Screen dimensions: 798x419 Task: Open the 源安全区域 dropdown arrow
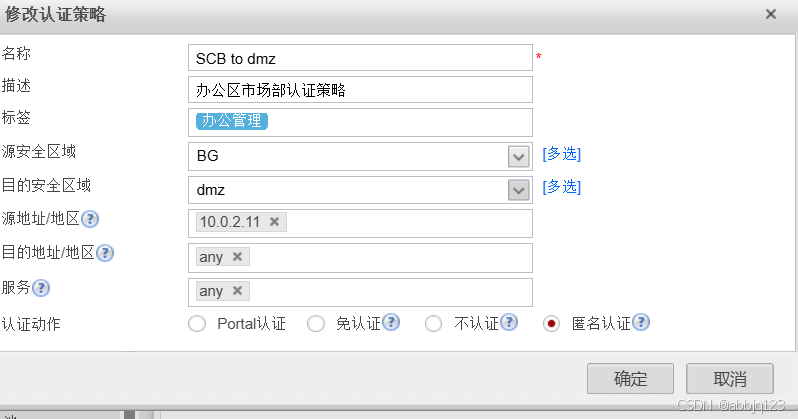coord(518,156)
